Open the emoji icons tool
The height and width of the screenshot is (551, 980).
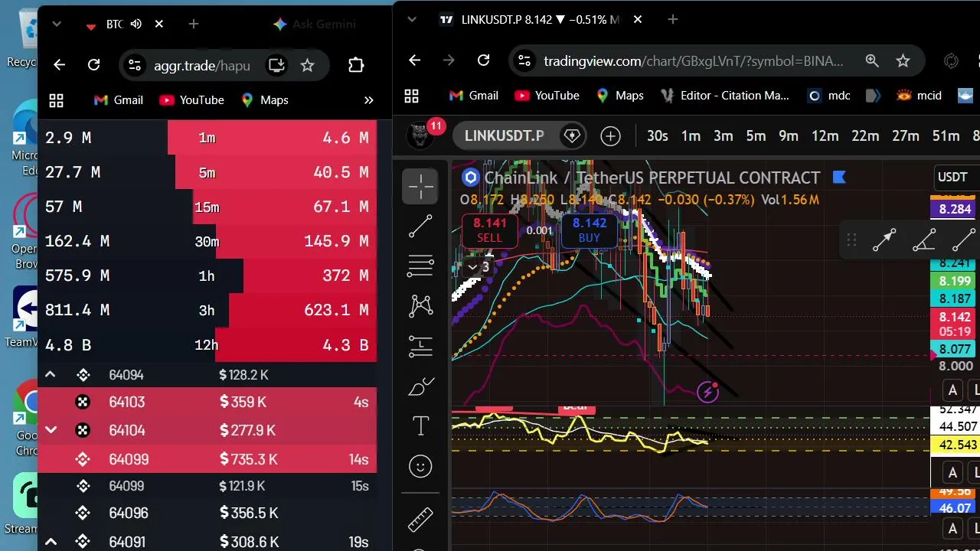420,466
